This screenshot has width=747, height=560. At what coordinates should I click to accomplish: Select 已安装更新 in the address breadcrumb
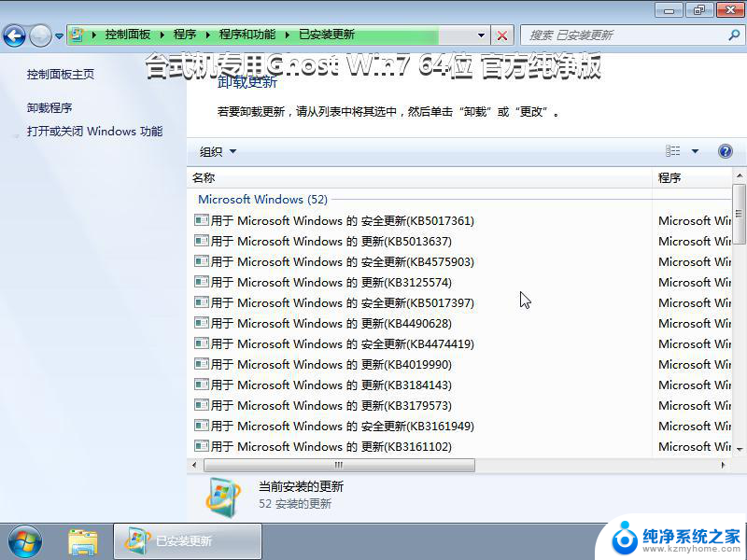[327, 35]
